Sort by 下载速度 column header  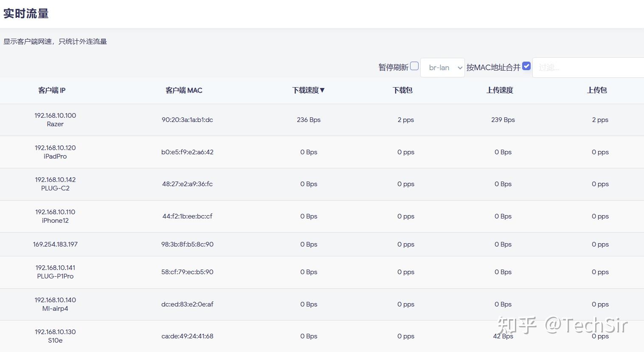[x=308, y=90]
